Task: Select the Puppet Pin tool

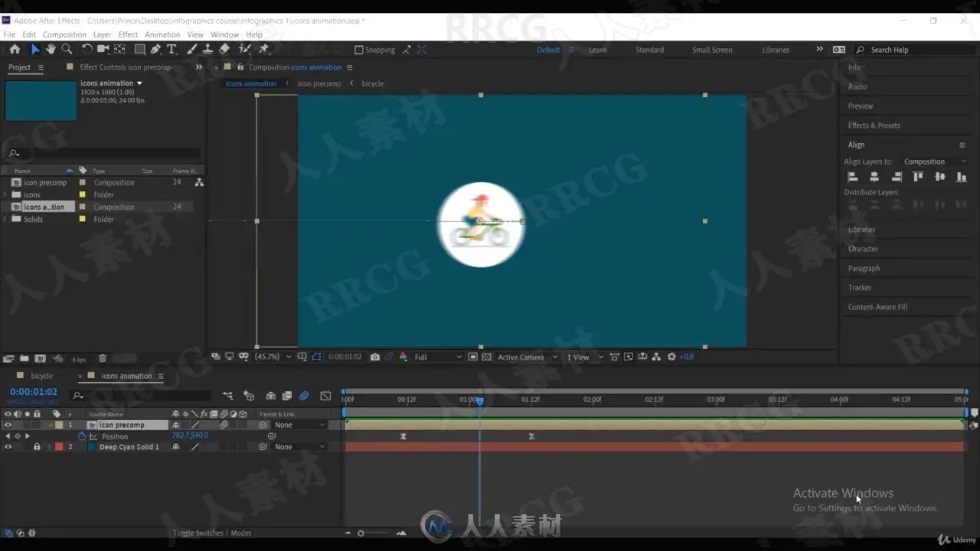Action: pyautogui.click(x=264, y=49)
